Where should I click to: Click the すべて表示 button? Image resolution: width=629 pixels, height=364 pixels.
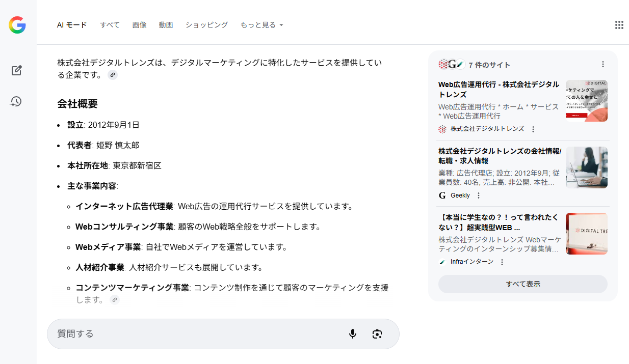[522, 284]
